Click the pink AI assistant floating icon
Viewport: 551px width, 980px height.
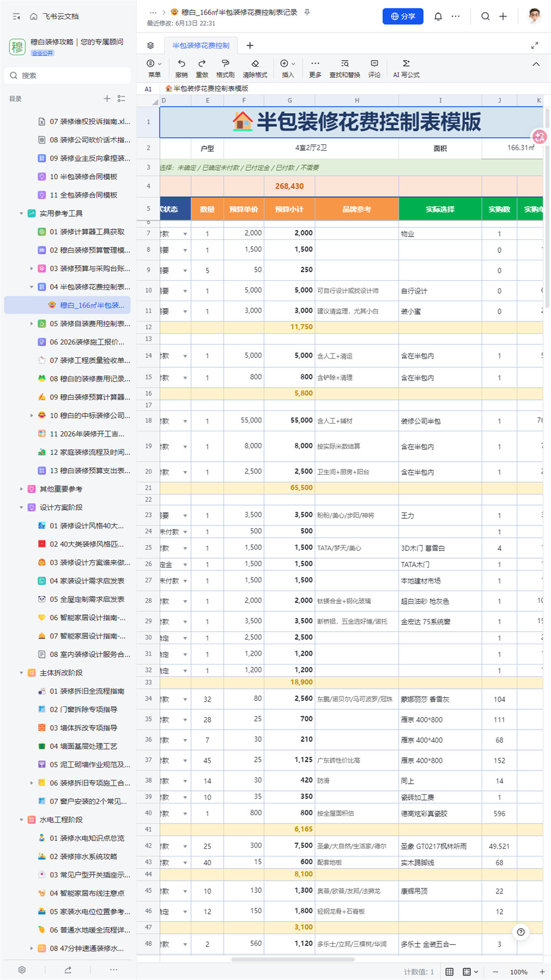pos(539,137)
